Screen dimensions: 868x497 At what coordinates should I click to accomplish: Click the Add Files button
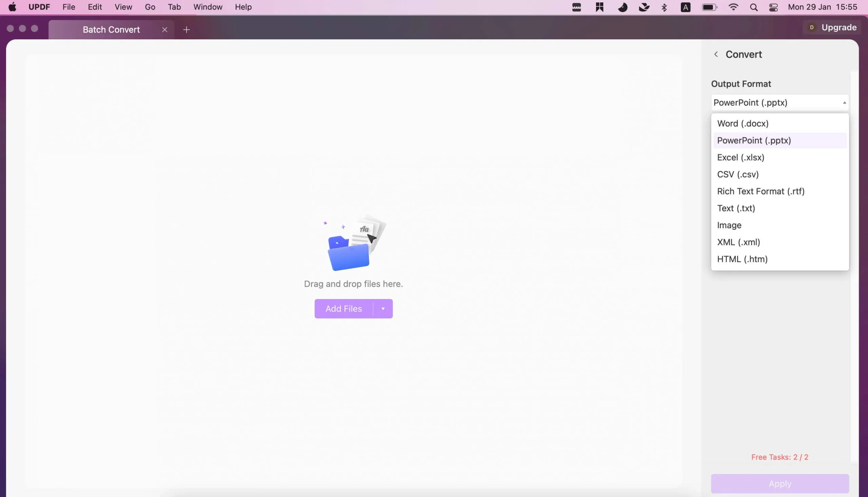point(343,308)
